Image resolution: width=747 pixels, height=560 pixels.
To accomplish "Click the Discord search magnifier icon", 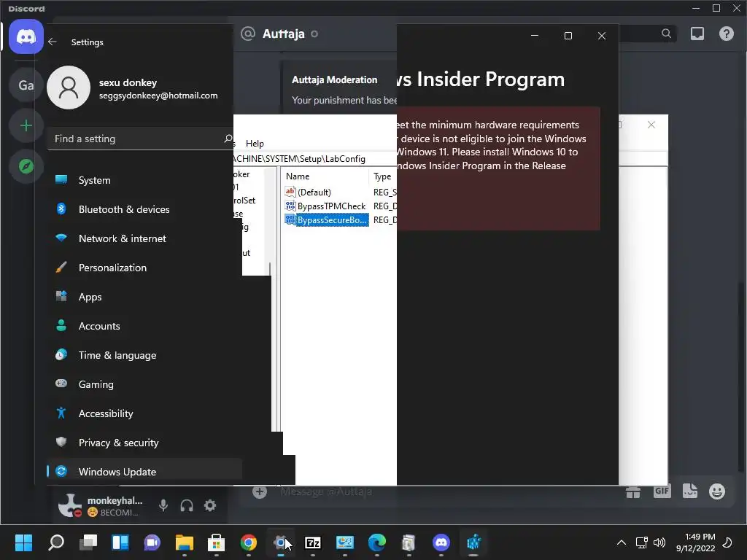I will coord(667,34).
